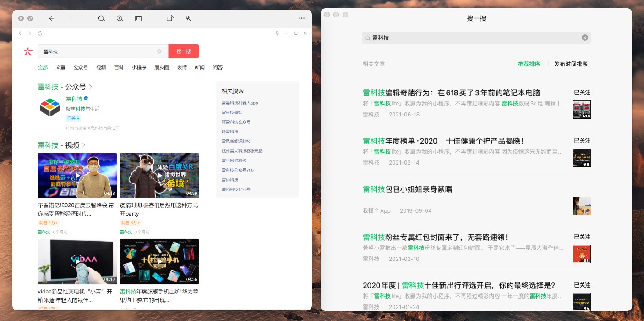Select the zoom in icon in the toolbar

click(x=119, y=18)
